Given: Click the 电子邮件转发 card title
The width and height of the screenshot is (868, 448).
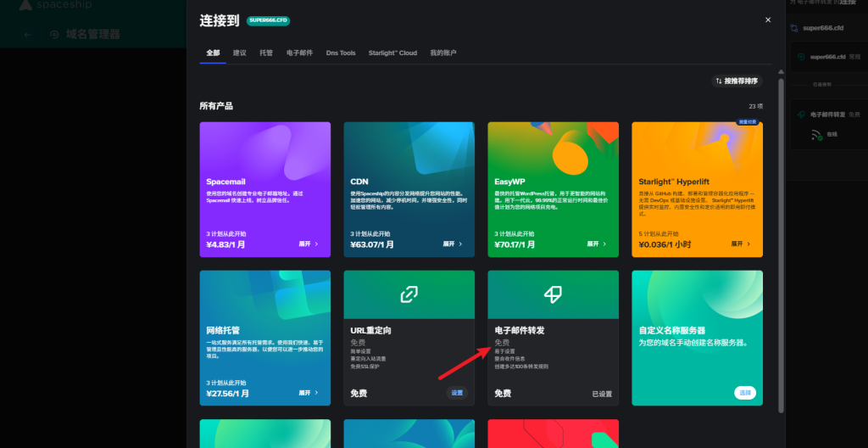Looking at the screenshot, I should [520, 330].
